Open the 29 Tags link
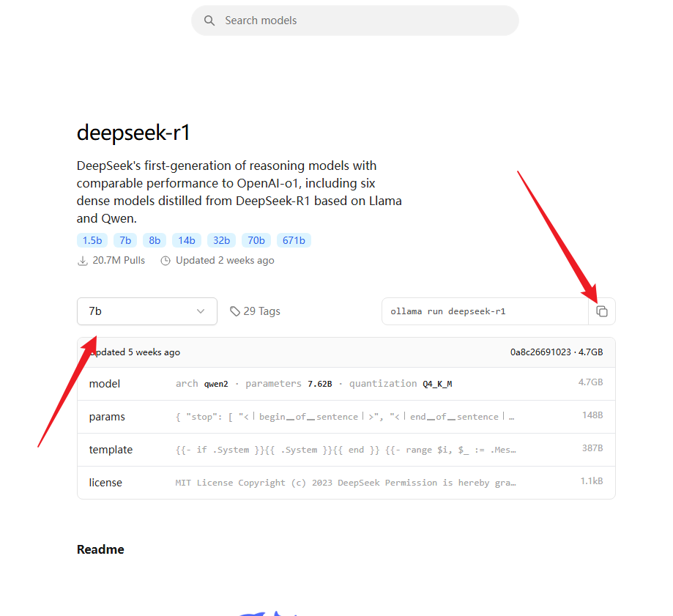Image resolution: width=673 pixels, height=616 pixels. [x=255, y=311]
